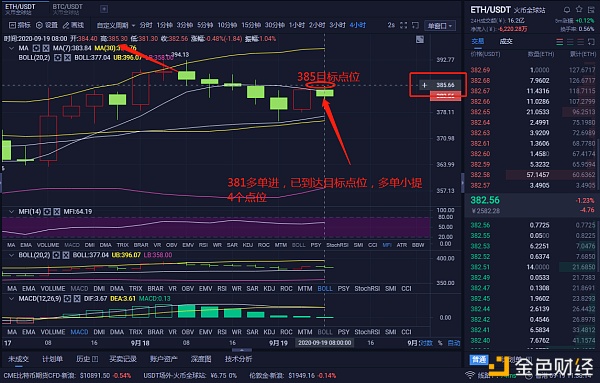The image size is (600, 383).
Task: Open MA indicator settings icon
Action: [36, 48]
